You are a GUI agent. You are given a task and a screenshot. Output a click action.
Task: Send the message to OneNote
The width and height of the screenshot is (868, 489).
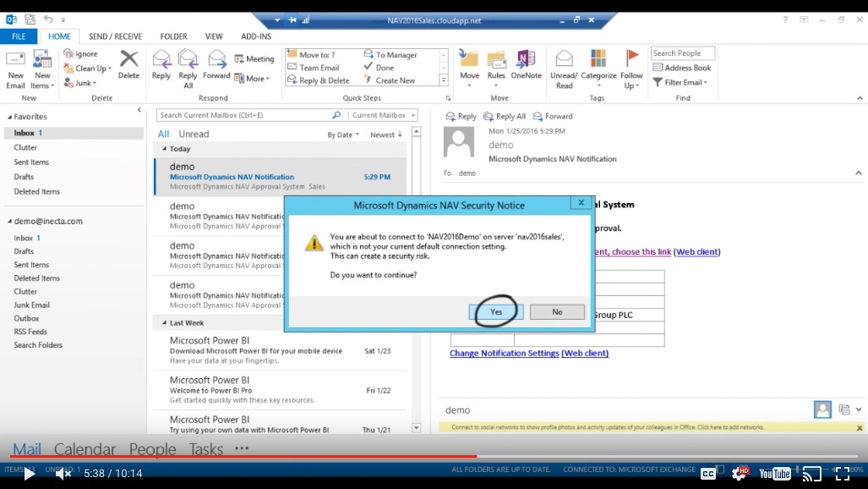(526, 65)
